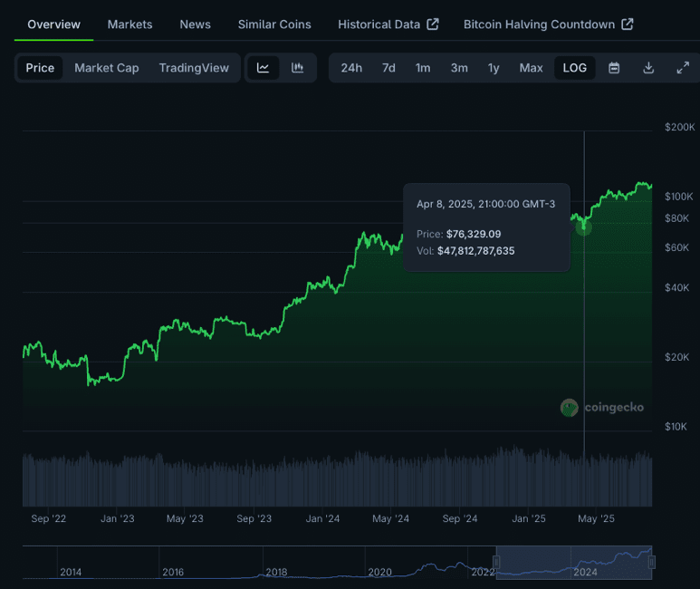700x589 pixels.
Task: Expand chart to fullscreen
Action: [683, 68]
